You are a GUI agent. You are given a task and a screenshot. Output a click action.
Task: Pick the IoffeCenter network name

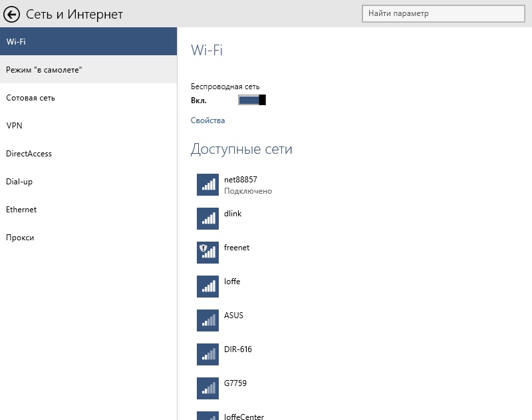pos(244,416)
